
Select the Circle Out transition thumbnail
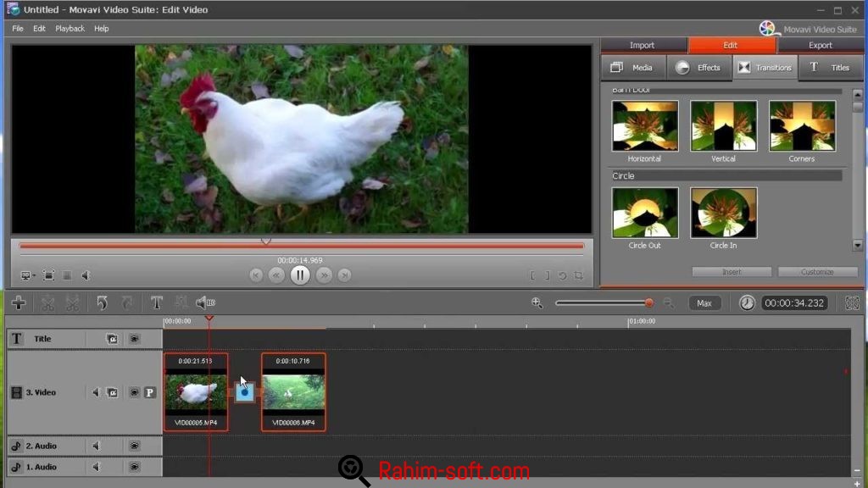(x=644, y=213)
